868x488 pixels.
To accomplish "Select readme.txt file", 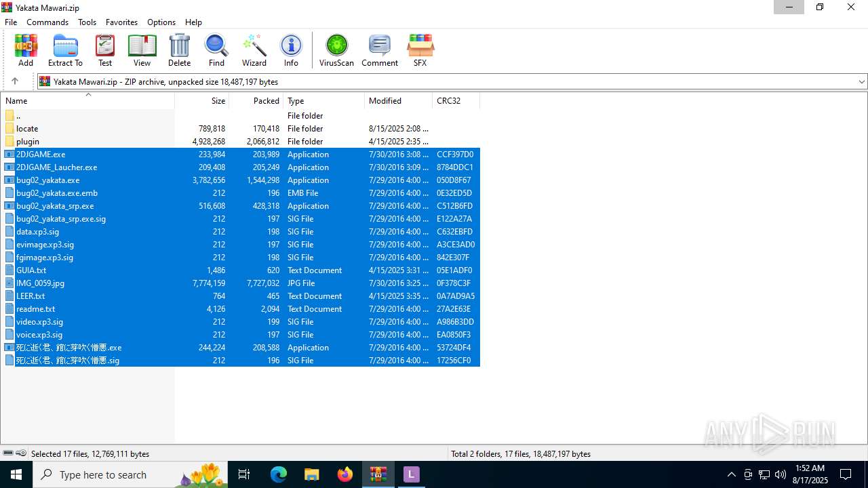I will pyautogui.click(x=241, y=309).
